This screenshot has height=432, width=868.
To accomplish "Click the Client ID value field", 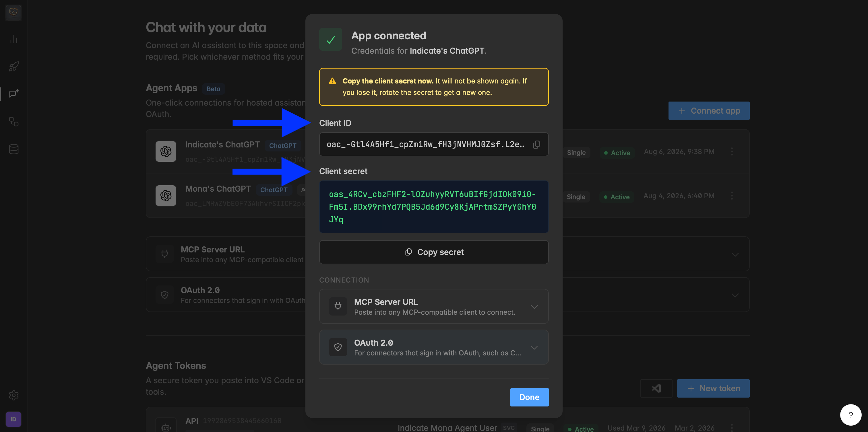I will tap(434, 145).
